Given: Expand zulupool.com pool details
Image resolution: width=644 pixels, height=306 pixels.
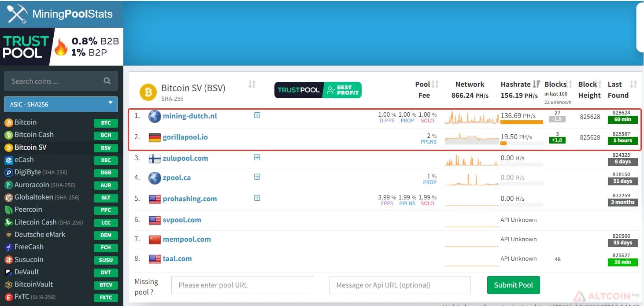Looking at the screenshot, I should click(x=257, y=158).
